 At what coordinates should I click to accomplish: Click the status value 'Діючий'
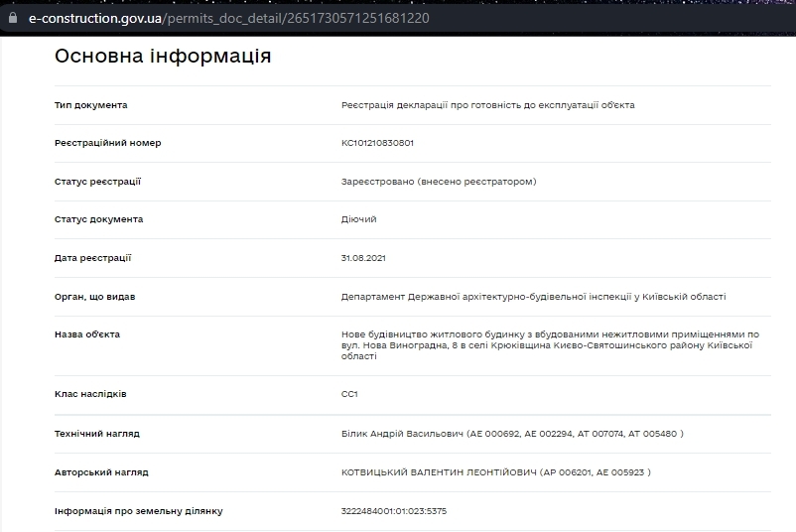tap(359, 219)
